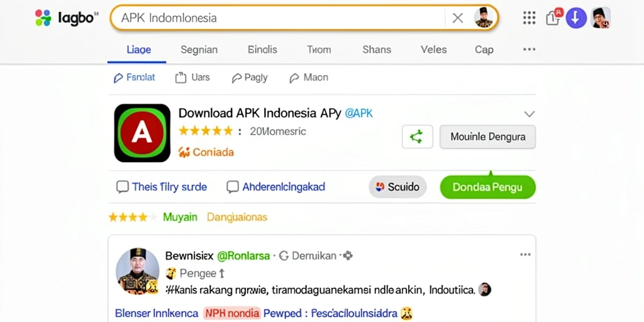Image resolution: width=644 pixels, height=322 pixels.
Task: Switch to the Segnian tab
Action: 199,50
